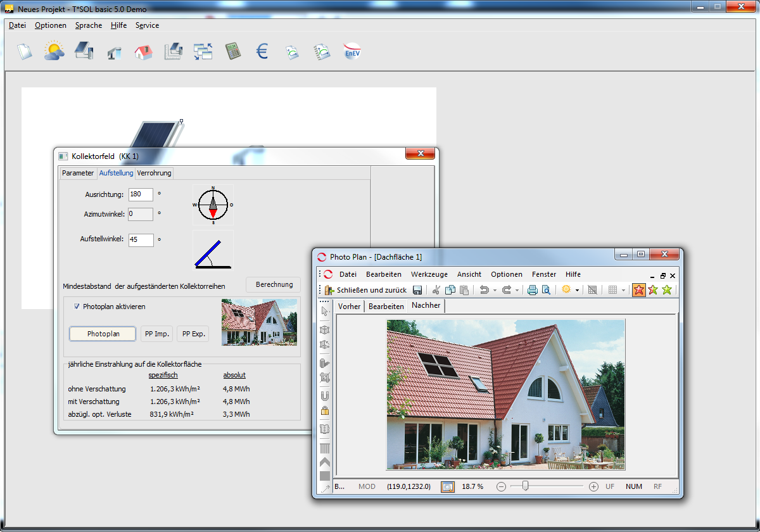Click the new project document icon
Screen dimensions: 760x532
click(24, 51)
